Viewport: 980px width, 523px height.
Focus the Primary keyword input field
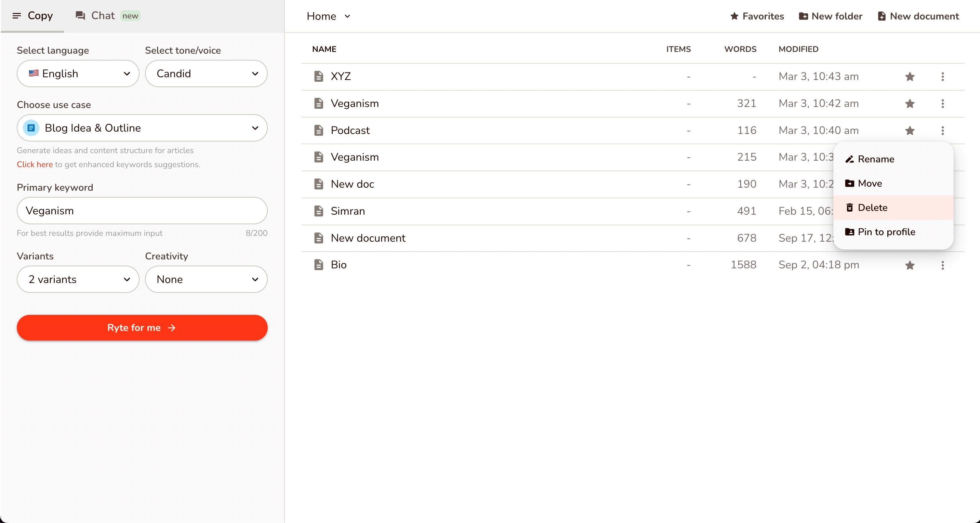click(142, 211)
